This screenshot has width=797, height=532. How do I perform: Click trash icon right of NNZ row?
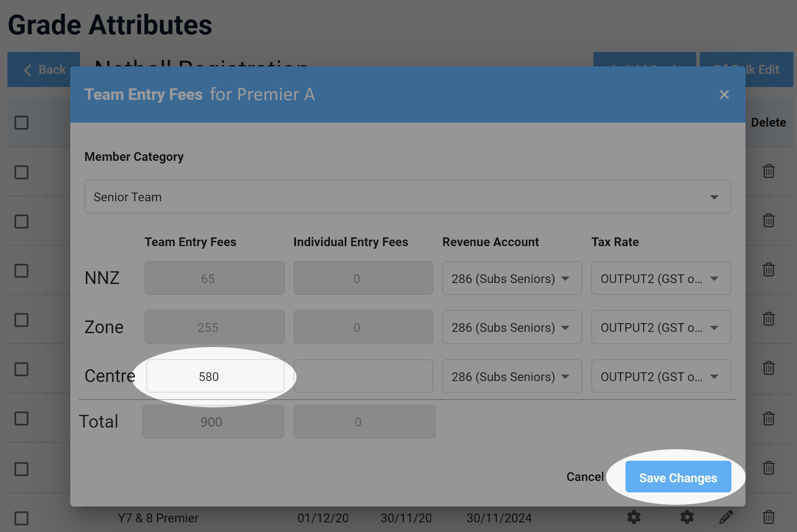(x=769, y=270)
